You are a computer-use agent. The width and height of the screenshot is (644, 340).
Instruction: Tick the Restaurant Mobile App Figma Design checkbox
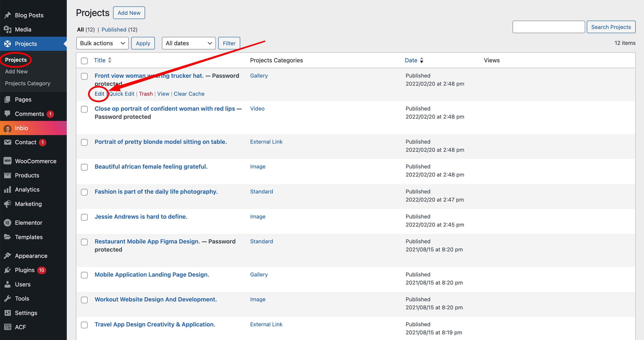click(x=84, y=242)
